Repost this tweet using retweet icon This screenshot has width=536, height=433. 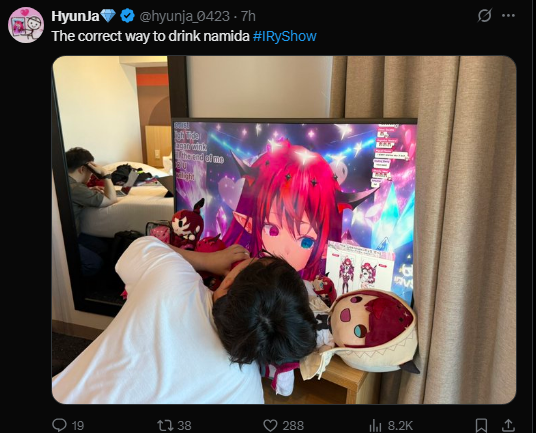[165, 425]
